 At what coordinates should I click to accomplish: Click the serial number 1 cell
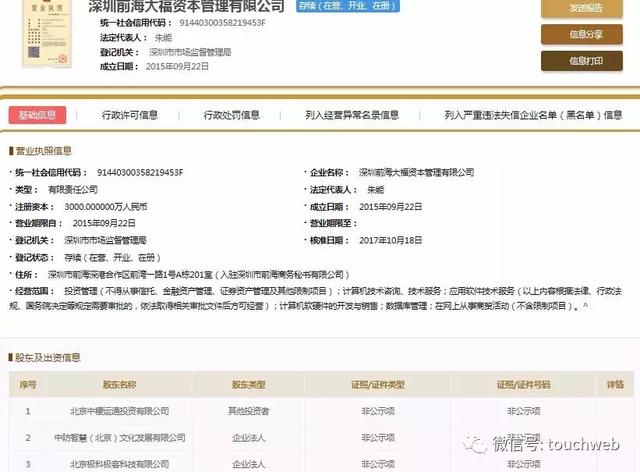click(x=28, y=411)
